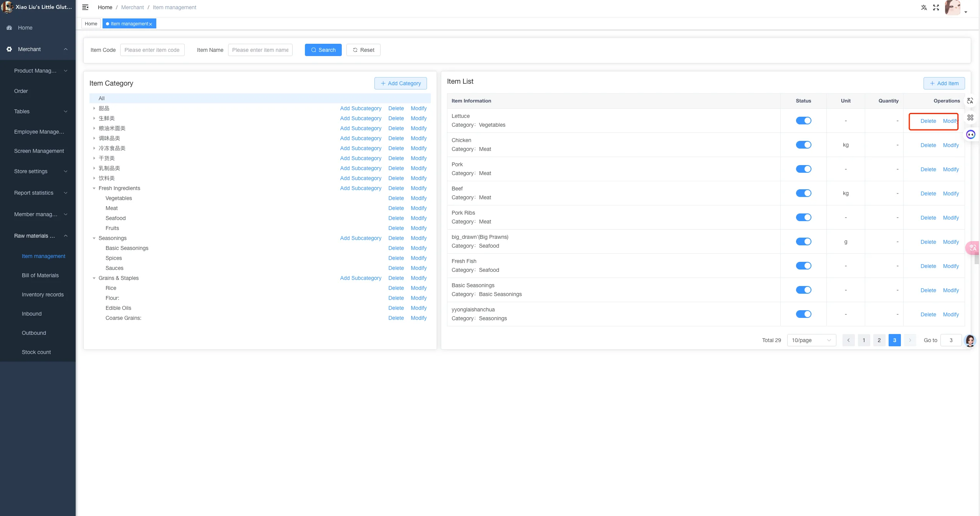This screenshot has height=516, width=980.
Task: Focus the Item Code input field
Action: pyautogui.click(x=152, y=50)
